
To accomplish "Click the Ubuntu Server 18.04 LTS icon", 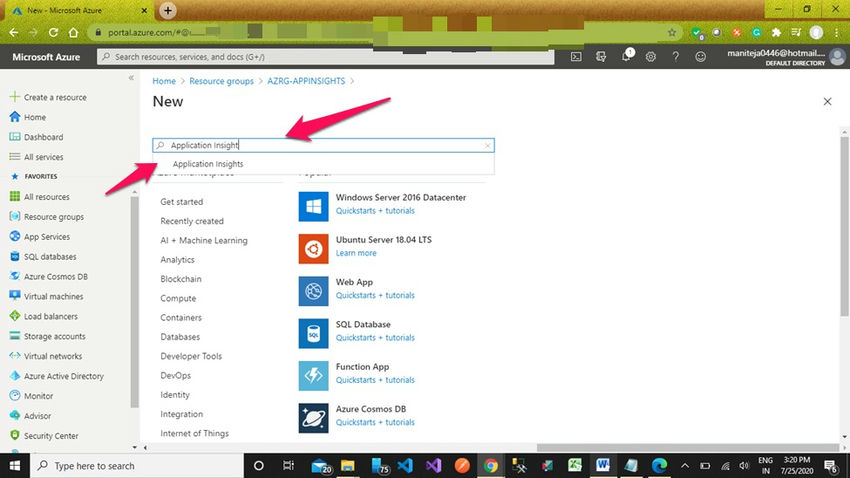I will tap(313, 248).
